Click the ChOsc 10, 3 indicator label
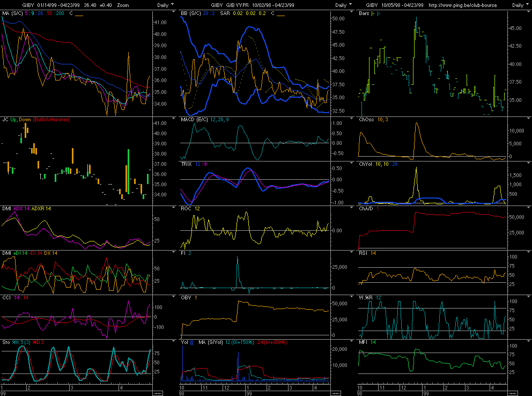Viewport: 532px width, 396px height. 374,120
